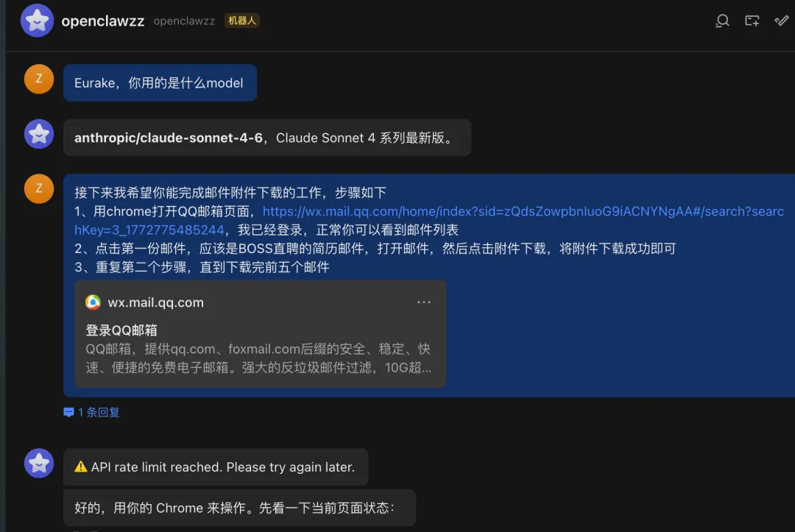Open the wx.mail.qq.com preview card title

click(155, 302)
